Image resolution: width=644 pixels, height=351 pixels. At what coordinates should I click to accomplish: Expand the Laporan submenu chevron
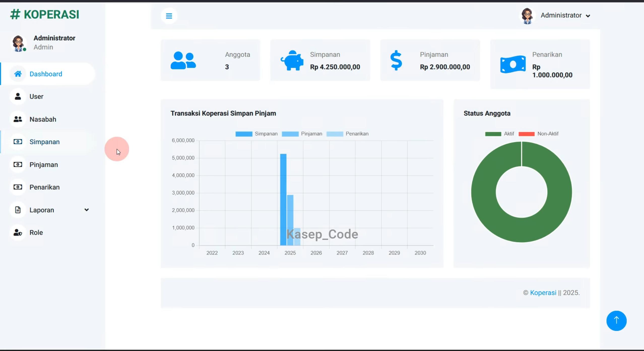point(86,210)
